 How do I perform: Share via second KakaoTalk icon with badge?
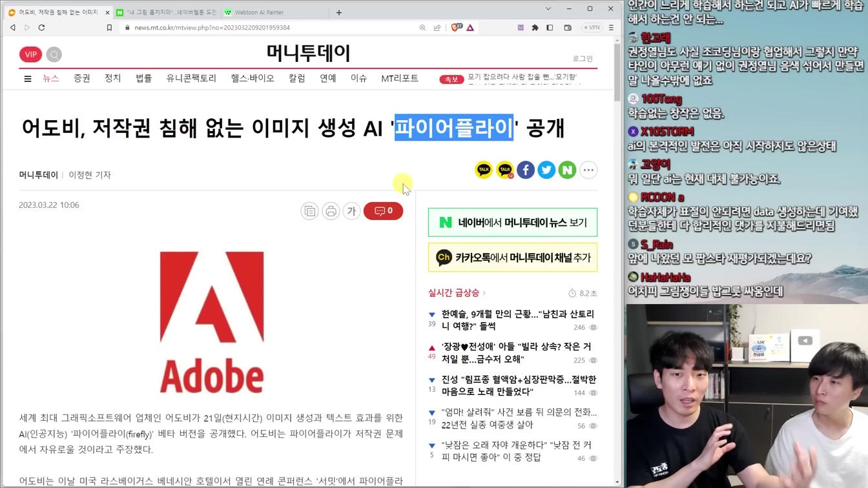(x=505, y=170)
